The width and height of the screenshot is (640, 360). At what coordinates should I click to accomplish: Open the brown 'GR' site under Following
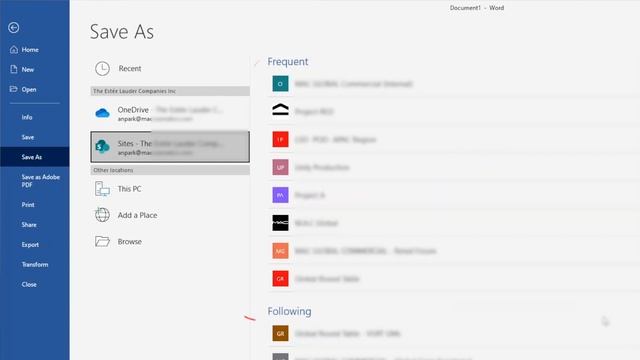tap(280, 333)
